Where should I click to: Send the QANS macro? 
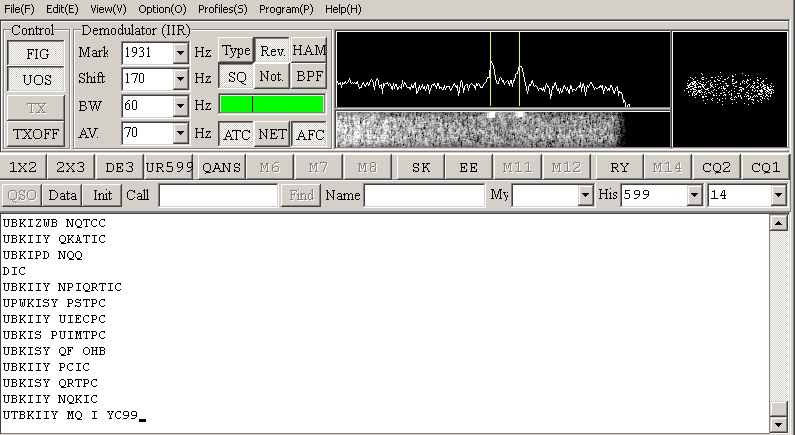pos(222,167)
